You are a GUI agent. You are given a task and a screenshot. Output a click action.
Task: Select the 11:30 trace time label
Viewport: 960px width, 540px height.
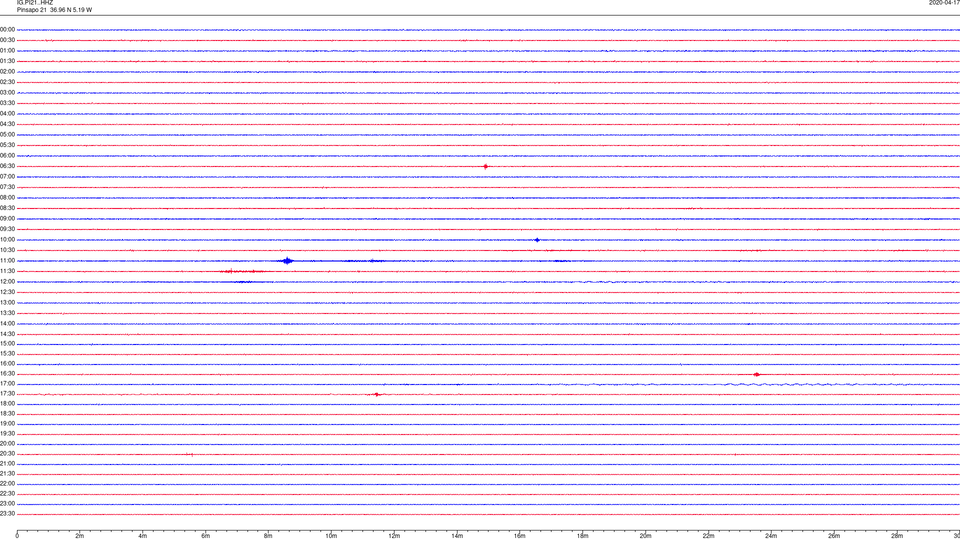point(7,271)
